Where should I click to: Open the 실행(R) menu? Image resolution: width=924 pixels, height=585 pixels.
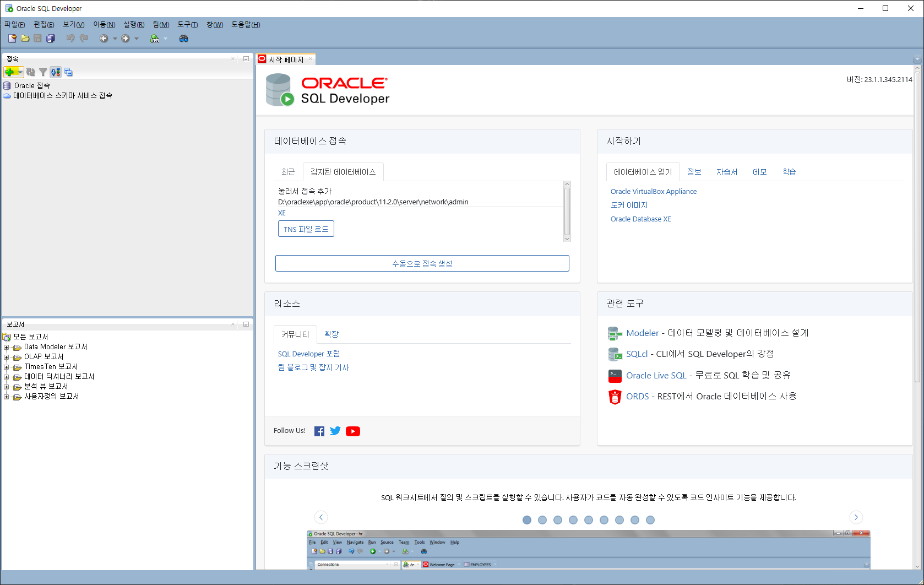[x=134, y=25]
